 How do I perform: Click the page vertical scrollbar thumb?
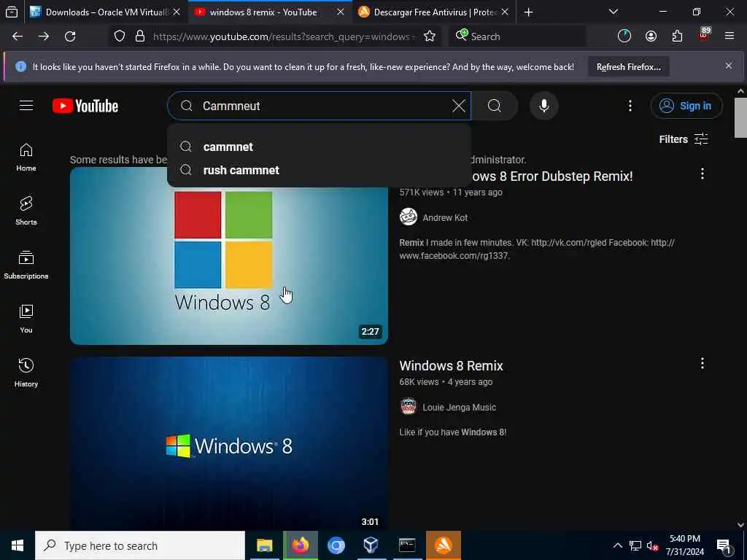pyautogui.click(x=740, y=117)
